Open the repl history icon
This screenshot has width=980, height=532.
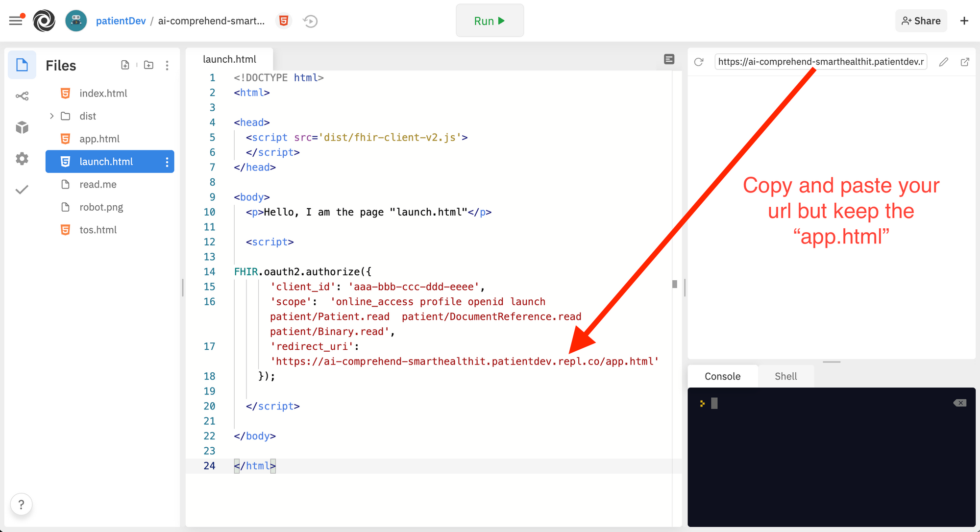[310, 21]
